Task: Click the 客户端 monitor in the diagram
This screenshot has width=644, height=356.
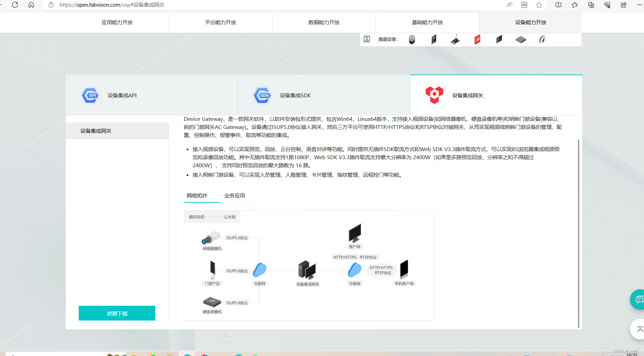Action: click(355, 233)
